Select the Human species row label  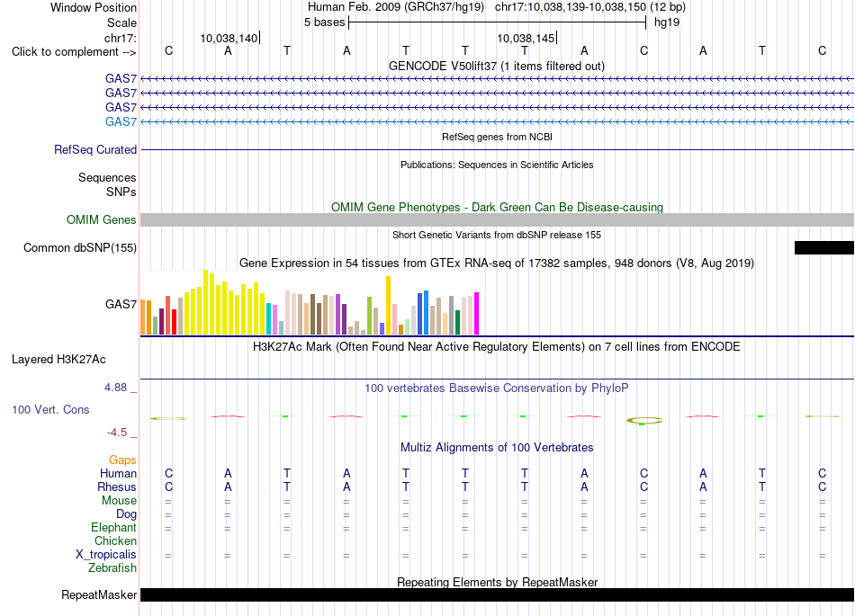pos(118,473)
